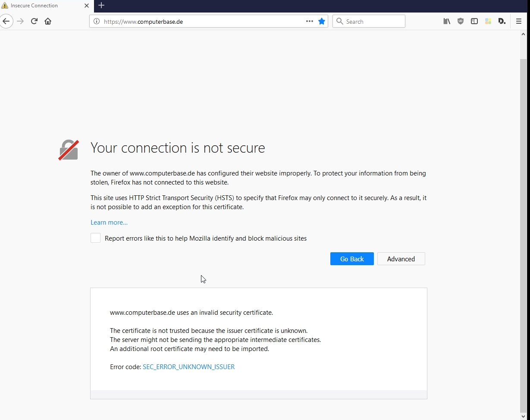Open the colorful squares extension icon
The image size is (530, 420).
click(488, 21)
